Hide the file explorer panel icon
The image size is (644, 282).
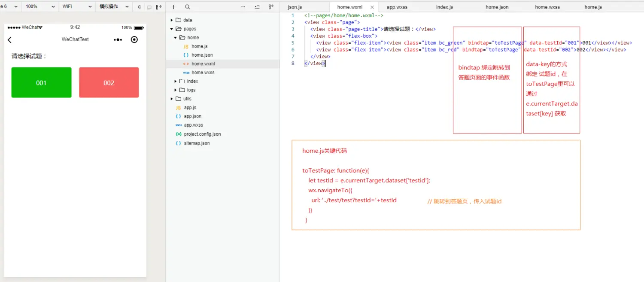pos(271,7)
